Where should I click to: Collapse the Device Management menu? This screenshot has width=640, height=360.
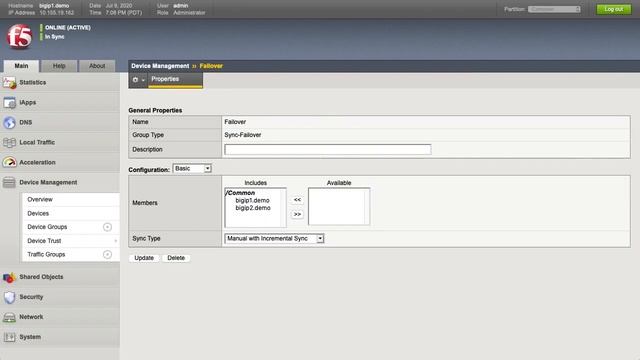coord(48,182)
